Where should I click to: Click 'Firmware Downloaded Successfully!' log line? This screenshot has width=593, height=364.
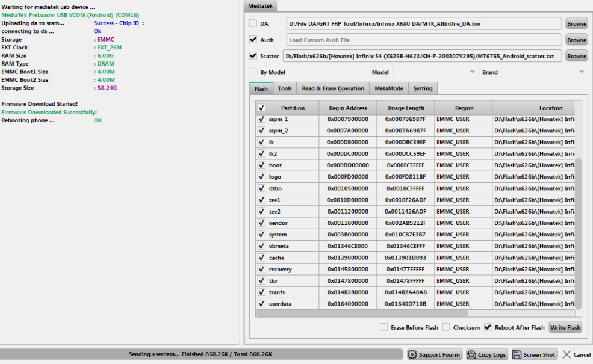(49, 113)
